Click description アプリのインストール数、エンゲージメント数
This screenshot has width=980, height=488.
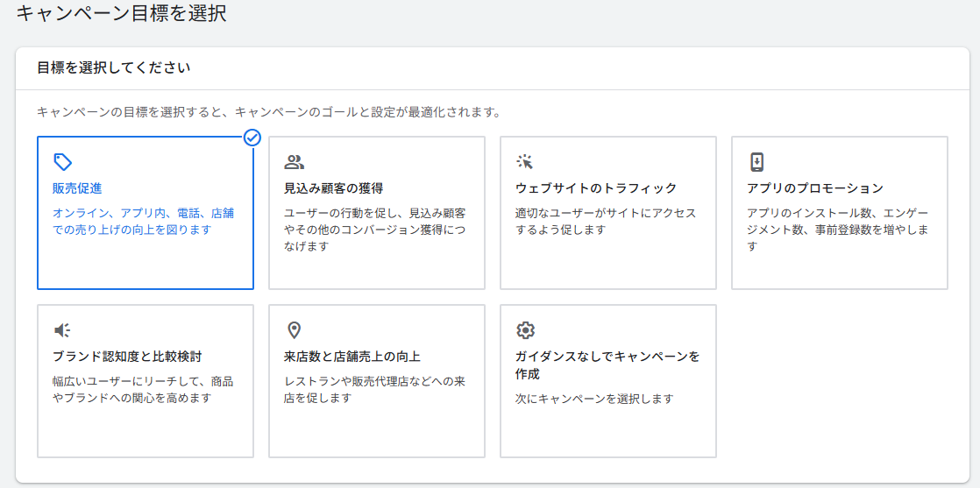(x=837, y=230)
